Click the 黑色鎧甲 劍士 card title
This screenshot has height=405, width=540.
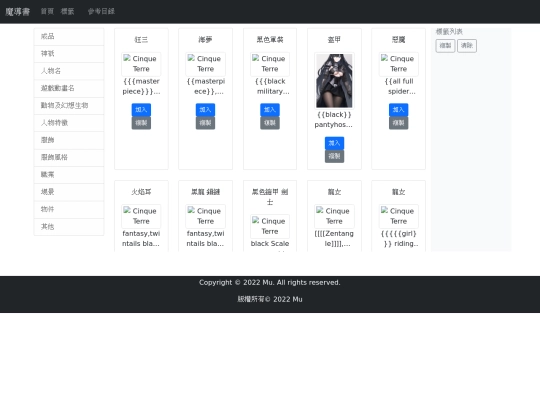270,197
